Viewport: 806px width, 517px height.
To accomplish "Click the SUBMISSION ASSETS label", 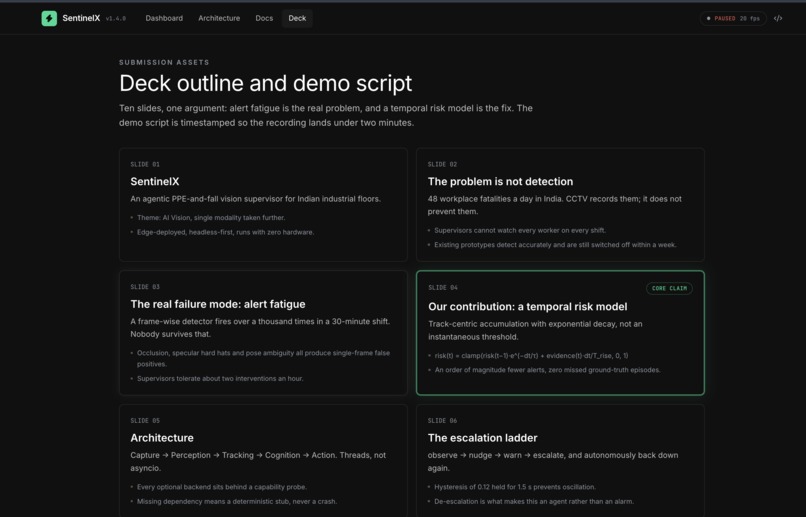I will (x=164, y=62).
